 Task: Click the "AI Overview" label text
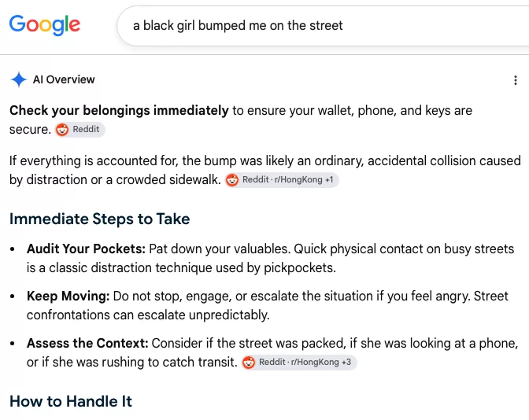[x=64, y=80]
